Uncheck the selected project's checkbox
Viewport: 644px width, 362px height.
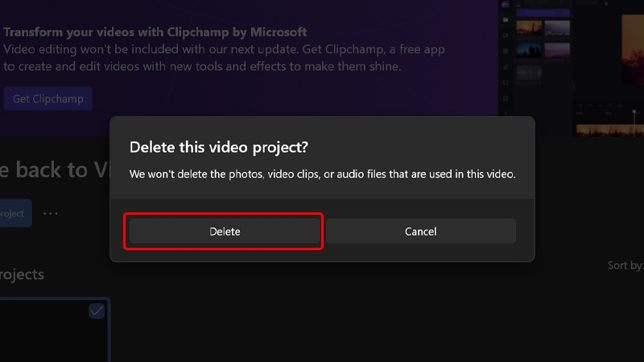pos(97,311)
